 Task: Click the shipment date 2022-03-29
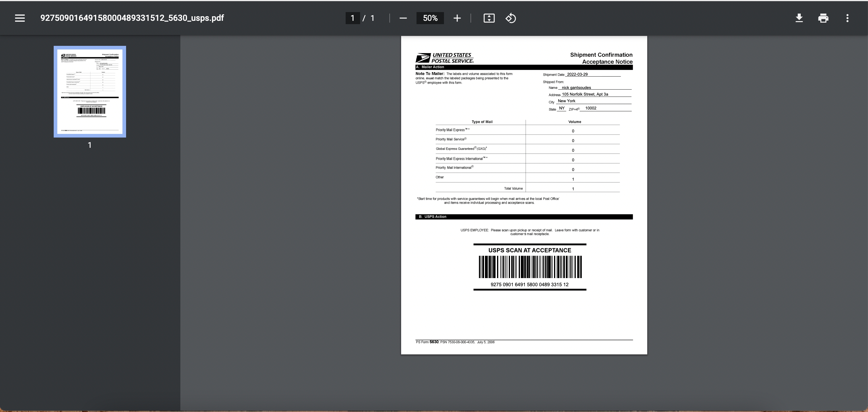pyautogui.click(x=577, y=74)
